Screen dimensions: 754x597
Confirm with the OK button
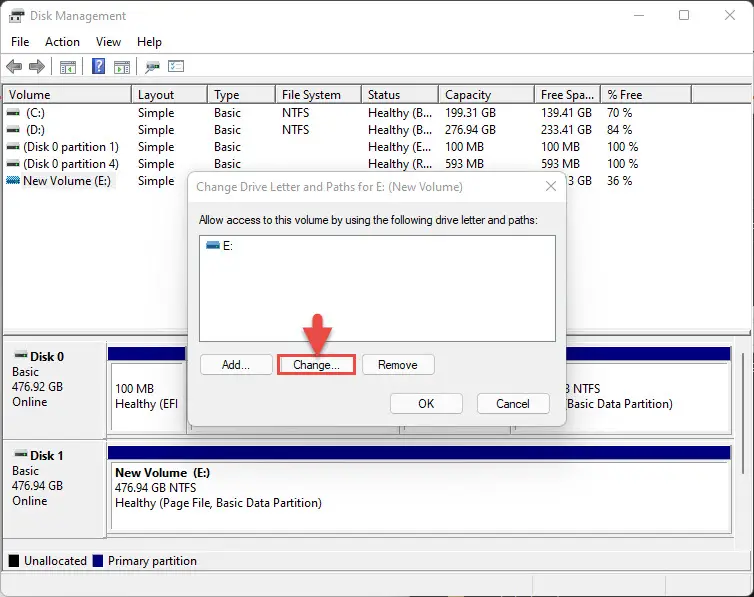(426, 404)
